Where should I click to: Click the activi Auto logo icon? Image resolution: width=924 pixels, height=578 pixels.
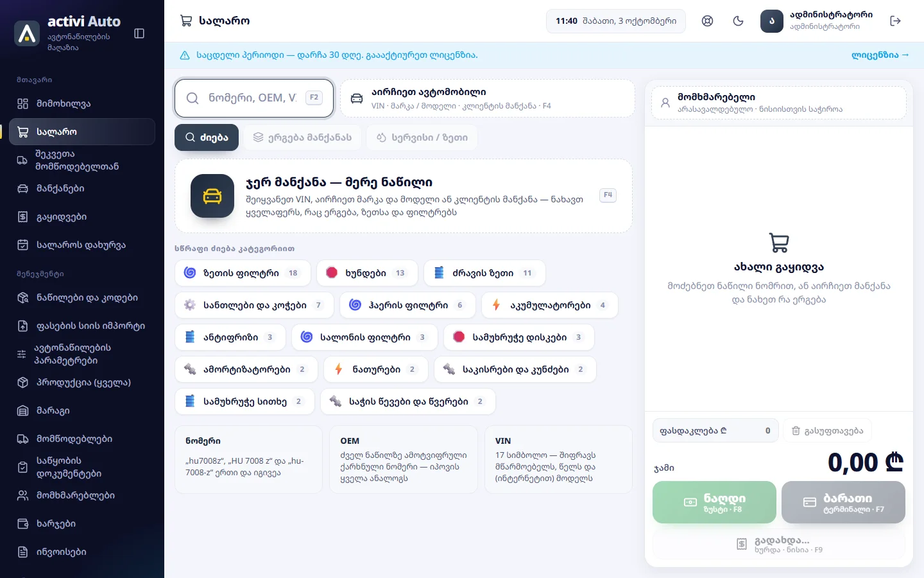[27, 33]
